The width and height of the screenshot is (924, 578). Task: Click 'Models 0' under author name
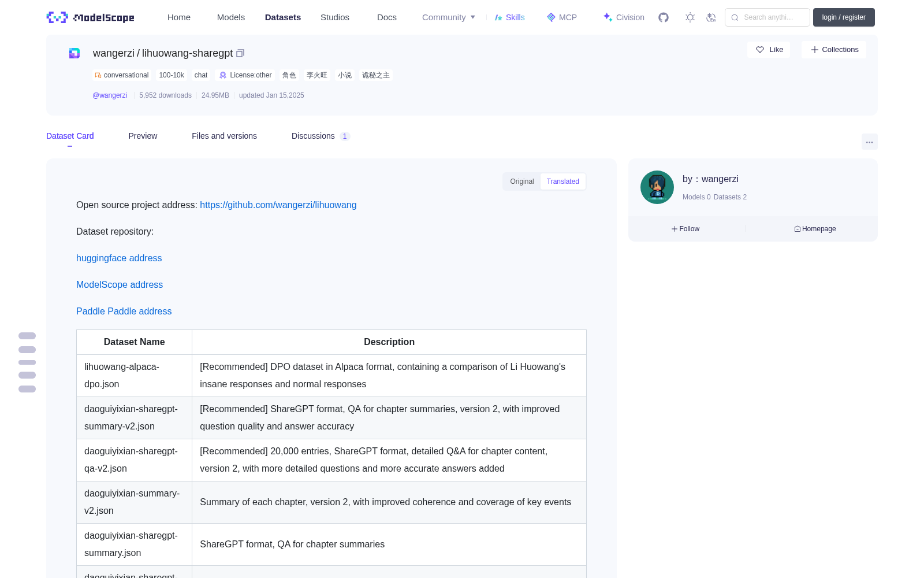[696, 197]
